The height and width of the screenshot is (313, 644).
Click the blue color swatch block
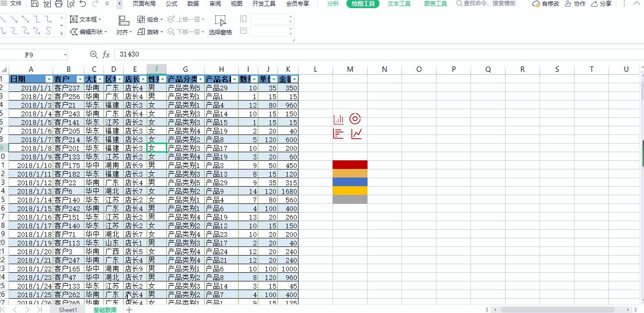click(350, 182)
